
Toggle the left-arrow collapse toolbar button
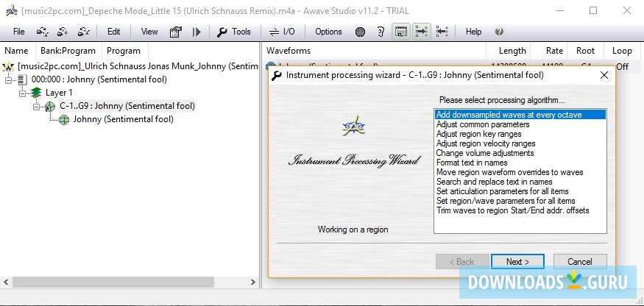tap(442, 32)
